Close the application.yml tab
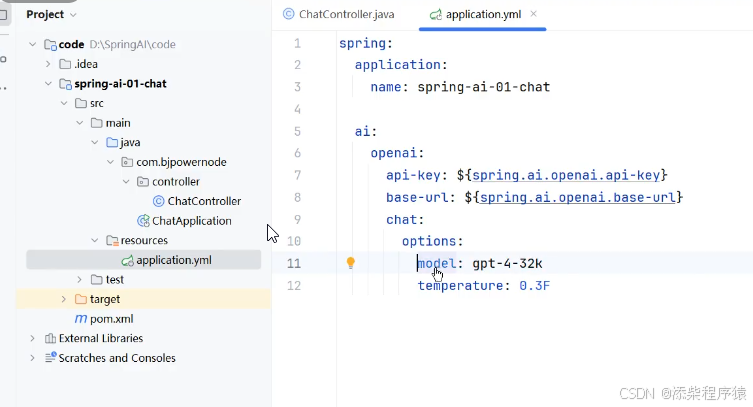The height and width of the screenshot is (407, 753). click(534, 14)
